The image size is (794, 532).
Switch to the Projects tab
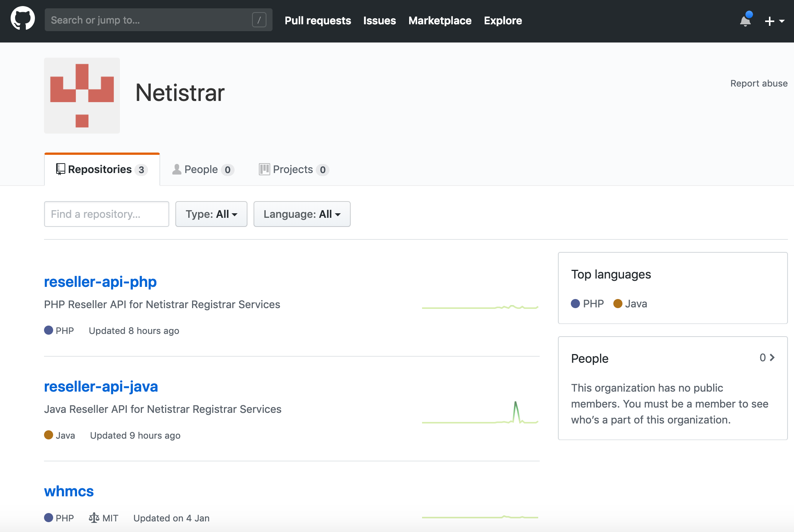coord(294,170)
